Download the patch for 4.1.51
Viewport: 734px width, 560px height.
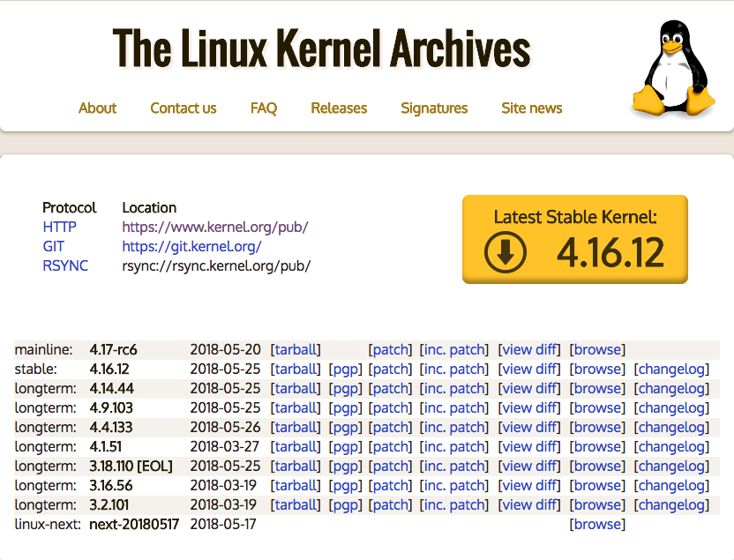point(390,446)
